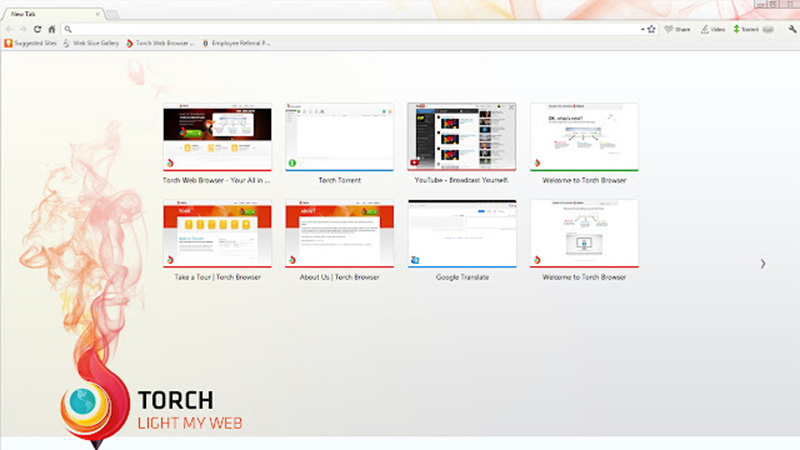Go to next page with right chevron
Viewport: 800px width, 450px height.
pyautogui.click(x=763, y=264)
